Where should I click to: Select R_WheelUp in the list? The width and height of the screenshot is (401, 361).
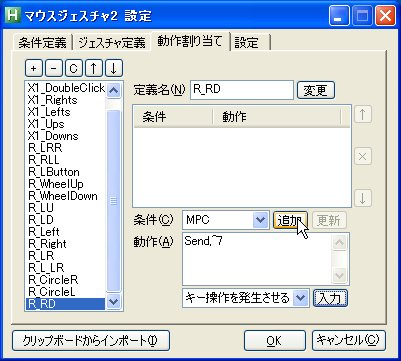coord(66,184)
